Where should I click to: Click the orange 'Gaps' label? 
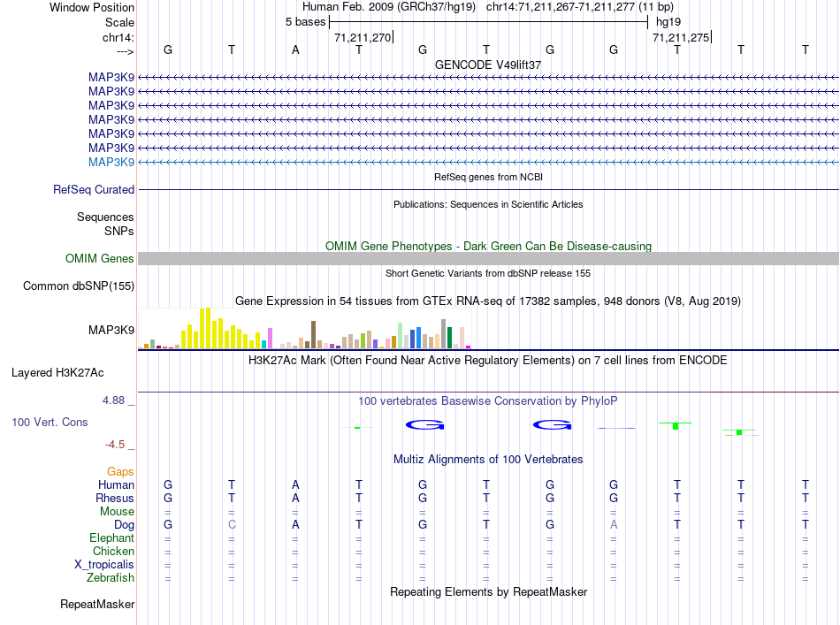pyautogui.click(x=120, y=472)
